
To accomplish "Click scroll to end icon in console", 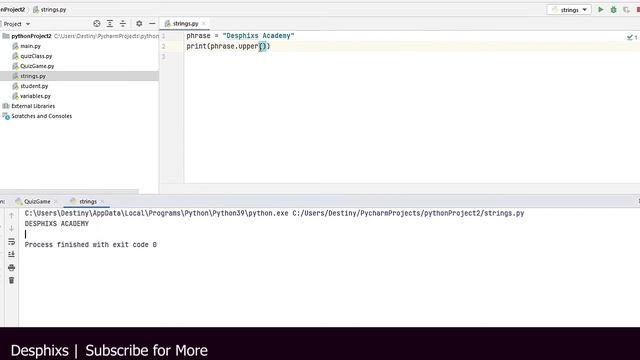I will [11, 254].
